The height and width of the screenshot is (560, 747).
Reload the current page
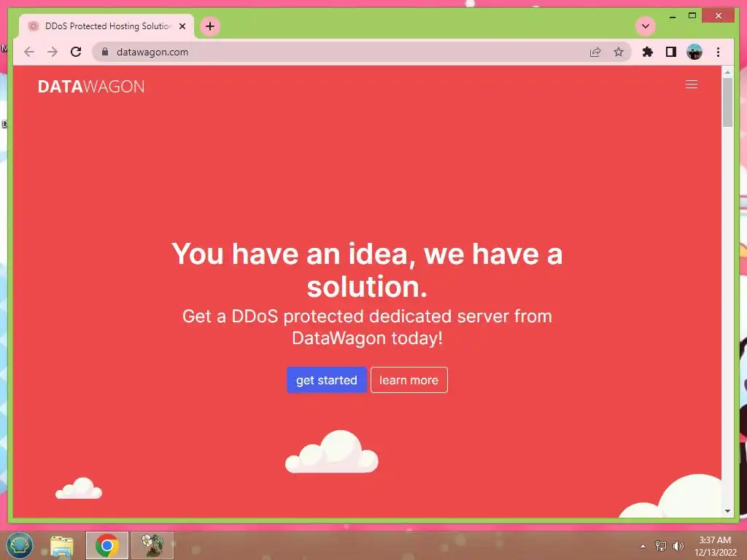coord(76,52)
